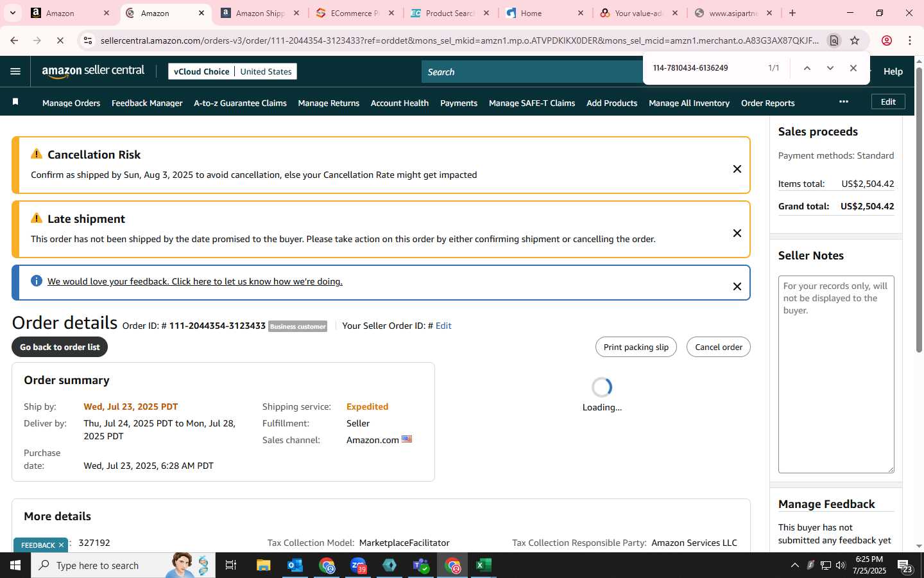Switch to the Amazon Shipping browser tab
Image resolution: width=924 pixels, height=578 pixels.
click(260, 13)
